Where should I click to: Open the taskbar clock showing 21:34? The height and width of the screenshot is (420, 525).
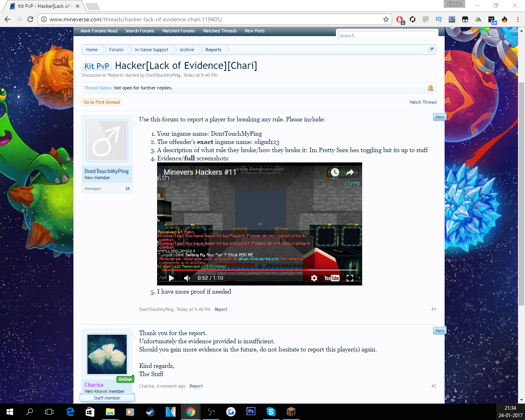510,412
